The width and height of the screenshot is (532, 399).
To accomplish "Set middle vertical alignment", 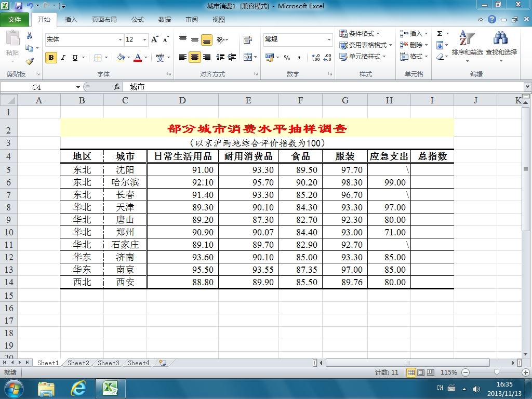I will point(195,39).
